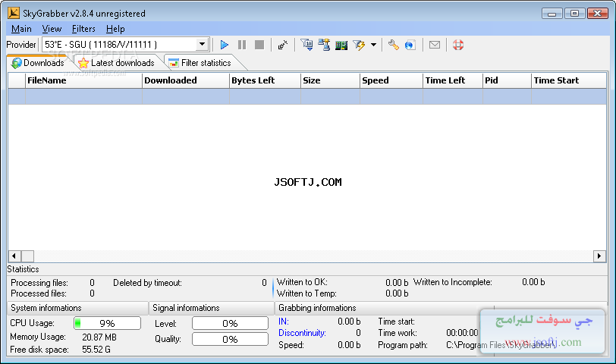Select the highlighted empty row in downloads list

(x=306, y=96)
